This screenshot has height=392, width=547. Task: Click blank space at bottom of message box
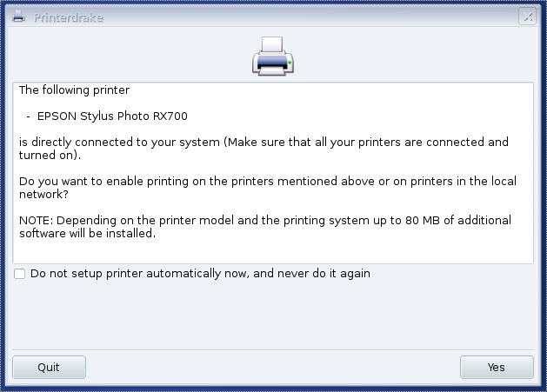[273, 252]
